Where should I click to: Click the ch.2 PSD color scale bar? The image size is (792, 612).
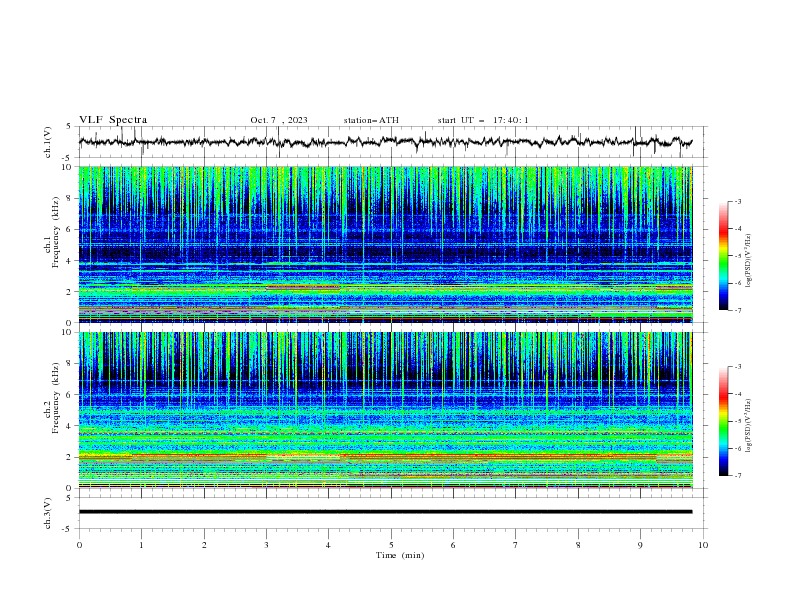click(723, 421)
